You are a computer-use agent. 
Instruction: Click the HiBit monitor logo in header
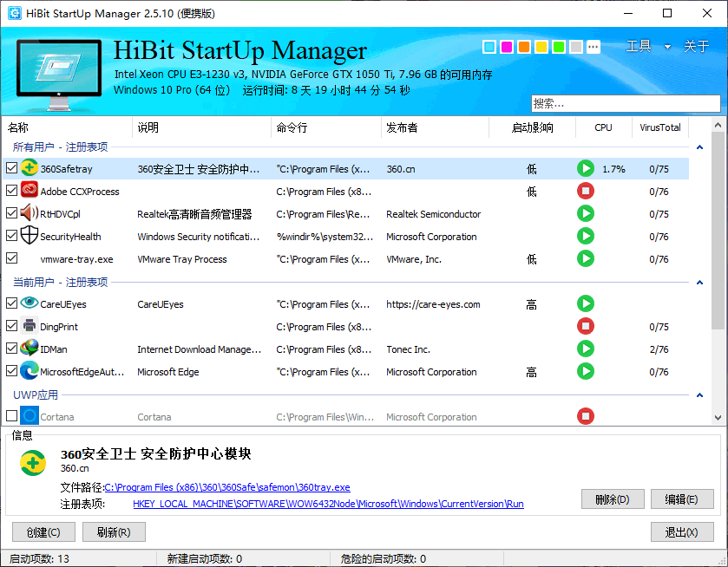pos(59,75)
